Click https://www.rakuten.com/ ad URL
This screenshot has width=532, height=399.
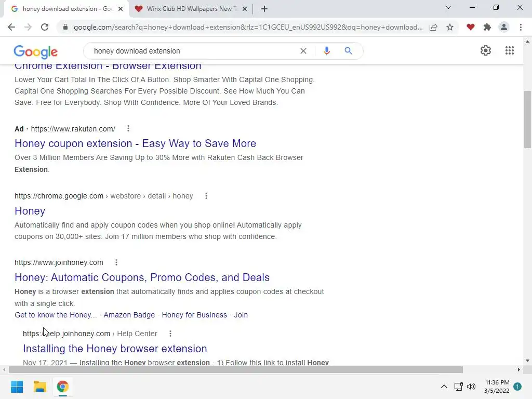pos(73,129)
